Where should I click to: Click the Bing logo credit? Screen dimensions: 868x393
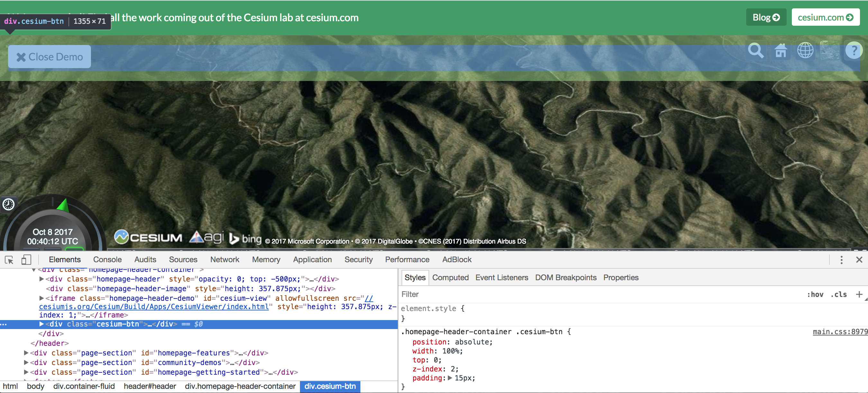point(245,238)
